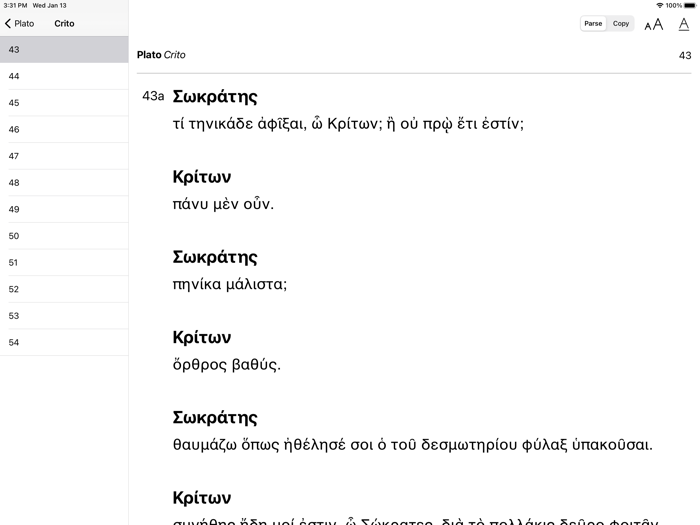Tap the Greek word ὄρθρος
The image size is (700, 525).
[200, 365]
